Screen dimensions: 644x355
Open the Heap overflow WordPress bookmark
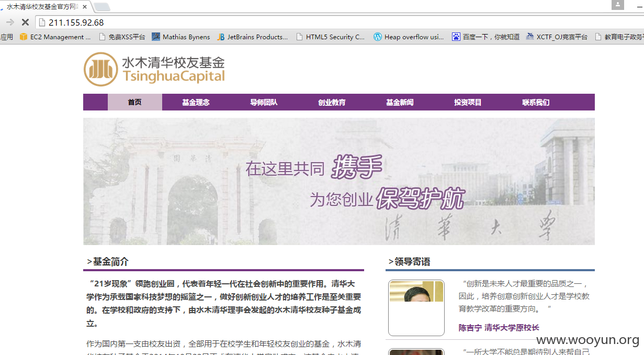coord(409,37)
